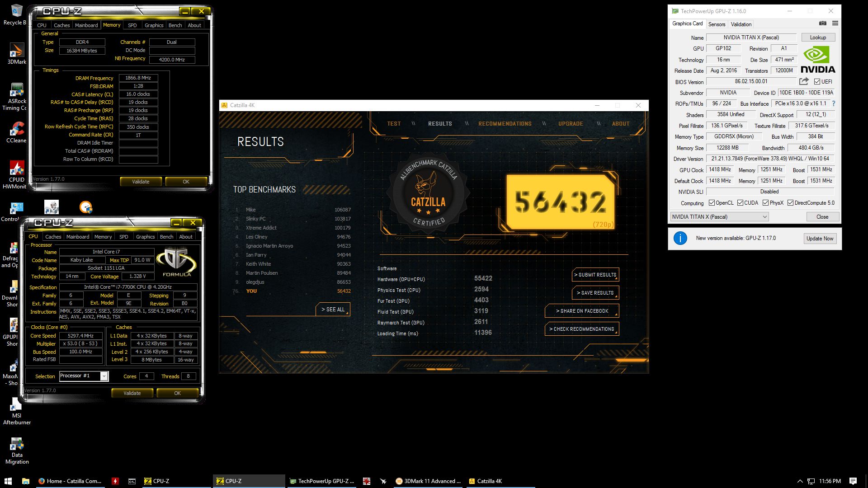868x488 pixels.
Task: Click OK in the lower CPU-Z window
Action: pos(177,393)
